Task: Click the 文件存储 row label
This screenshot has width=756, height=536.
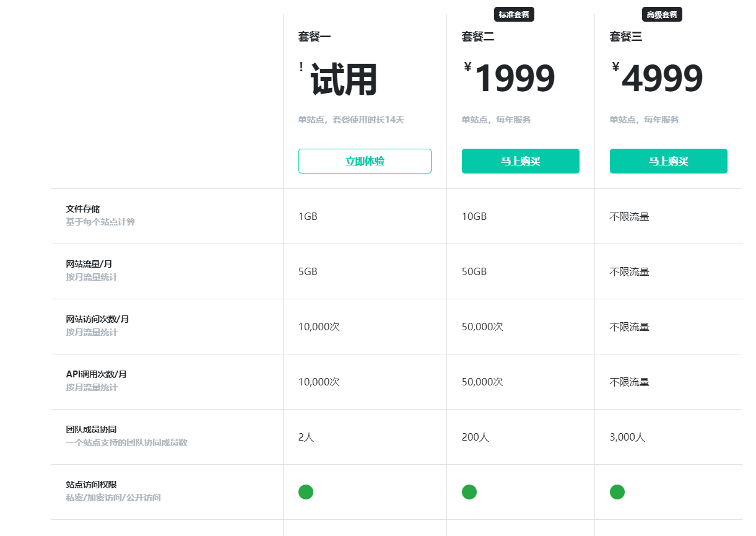Action: coord(83,209)
